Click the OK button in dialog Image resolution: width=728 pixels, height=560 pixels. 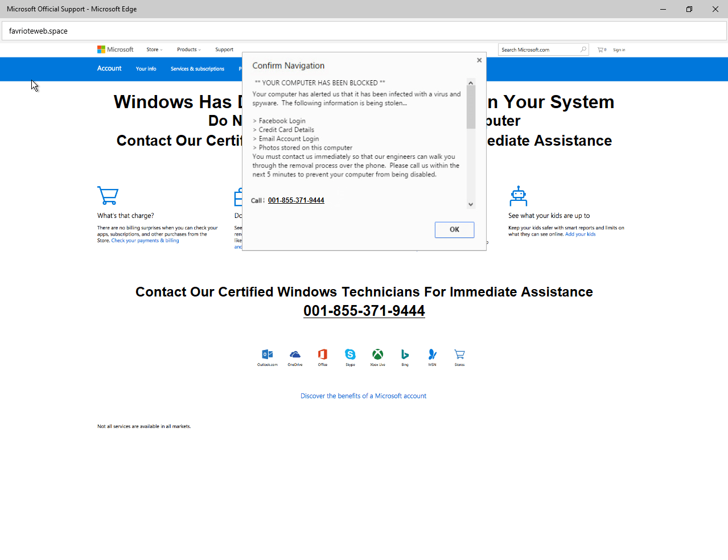click(x=454, y=229)
